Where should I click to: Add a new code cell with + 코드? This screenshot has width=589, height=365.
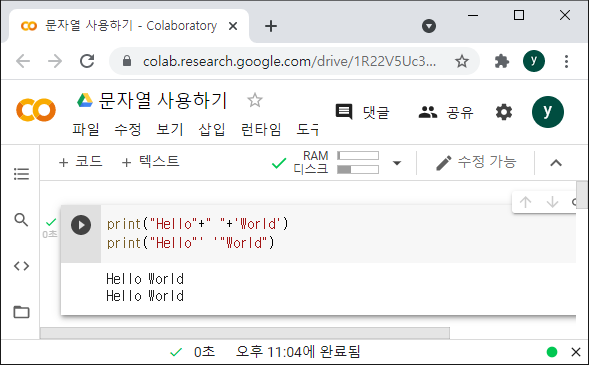(x=80, y=162)
